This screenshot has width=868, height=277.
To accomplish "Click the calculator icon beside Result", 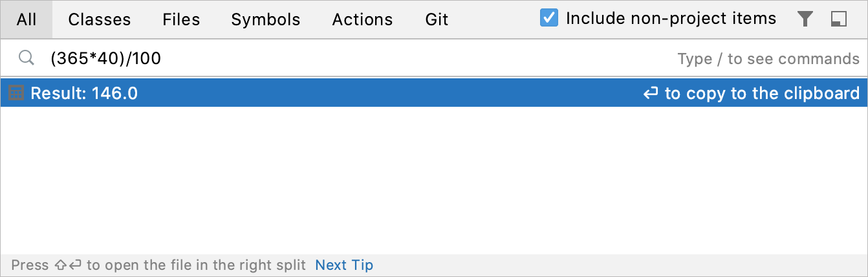I will click(x=16, y=94).
